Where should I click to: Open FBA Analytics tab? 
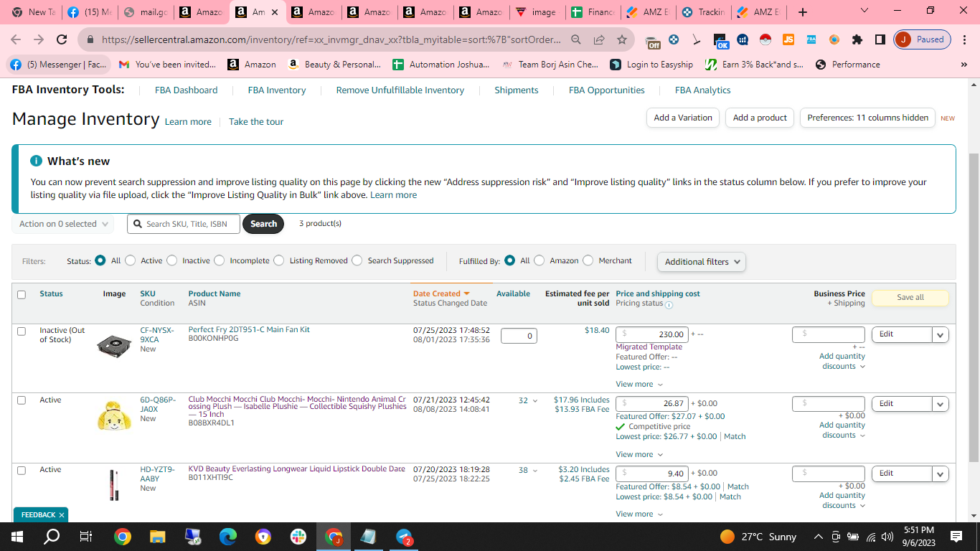[703, 90]
